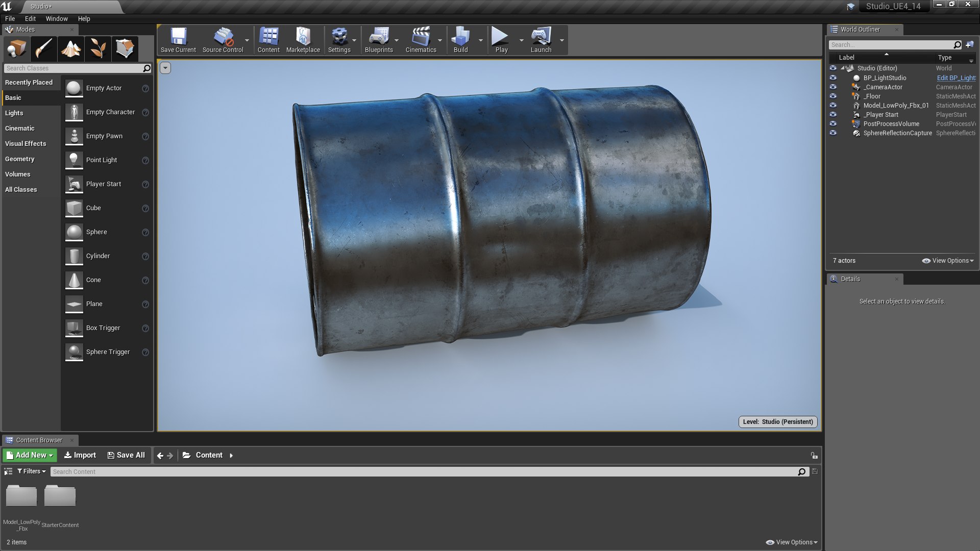This screenshot has width=980, height=551.
Task: Open the Window menu
Action: coord(57,18)
